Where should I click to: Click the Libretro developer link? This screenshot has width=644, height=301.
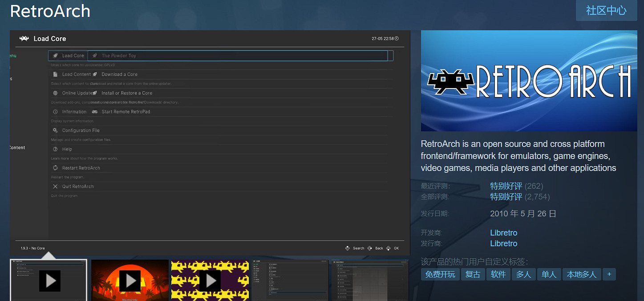(503, 233)
